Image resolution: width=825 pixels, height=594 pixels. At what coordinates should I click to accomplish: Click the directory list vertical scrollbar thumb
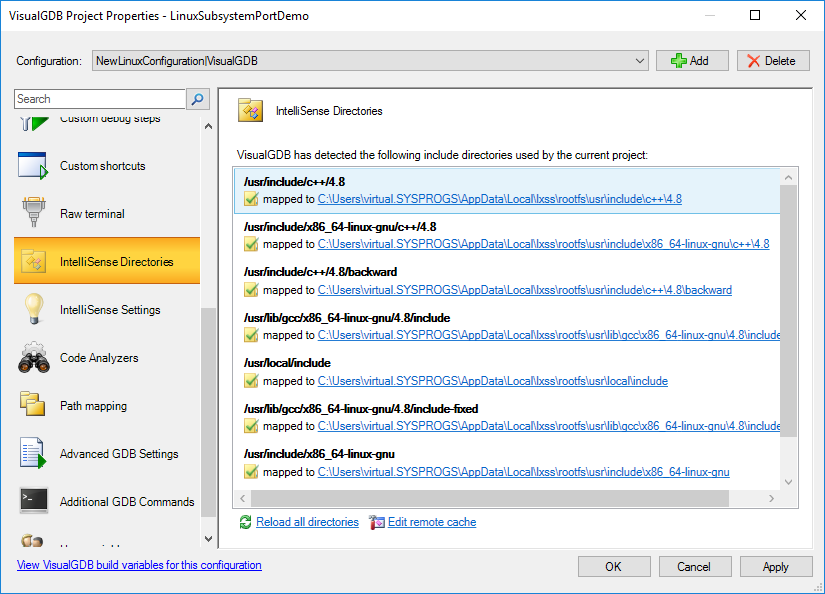(788, 311)
